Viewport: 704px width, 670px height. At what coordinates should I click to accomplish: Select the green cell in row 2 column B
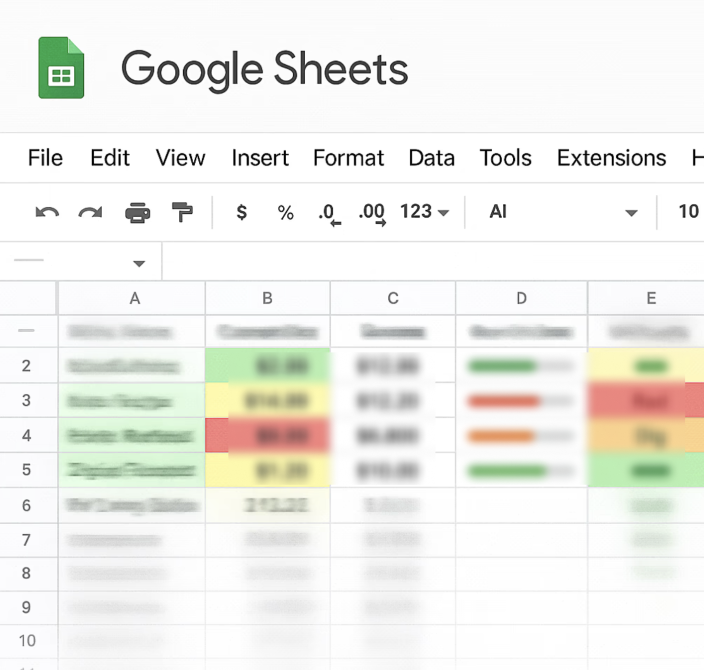coord(268,366)
